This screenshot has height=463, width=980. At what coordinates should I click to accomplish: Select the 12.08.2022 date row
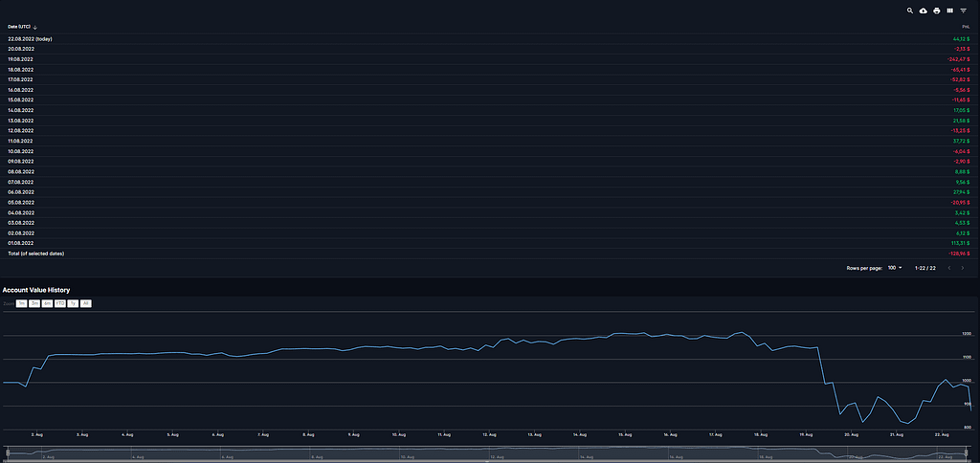coord(489,131)
